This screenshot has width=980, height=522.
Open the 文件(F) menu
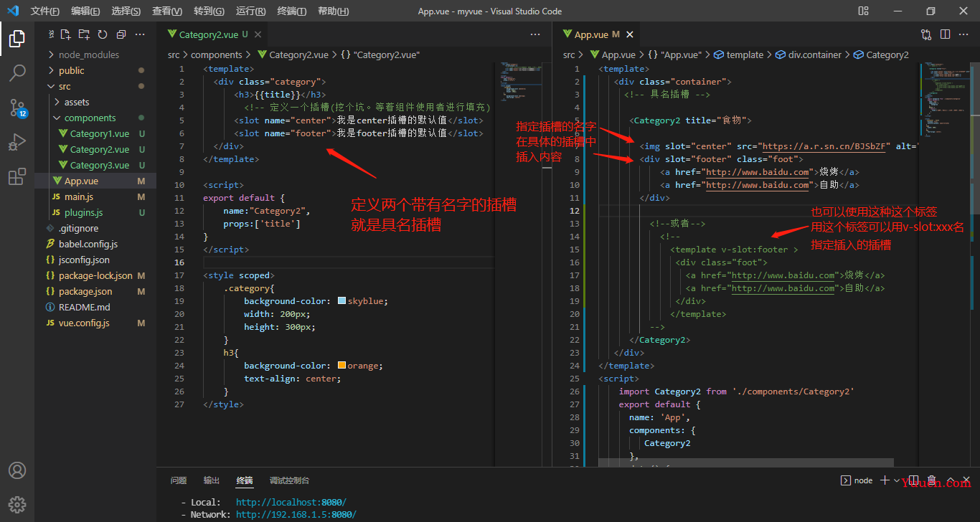tap(45, 11)
